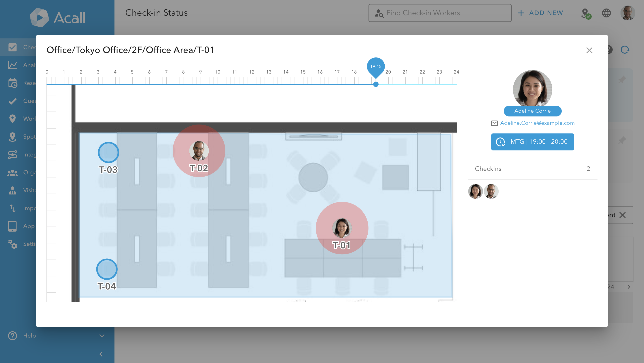
Task: Open the Import arrows icon in sidebar
Action: [x=12, y=208]
